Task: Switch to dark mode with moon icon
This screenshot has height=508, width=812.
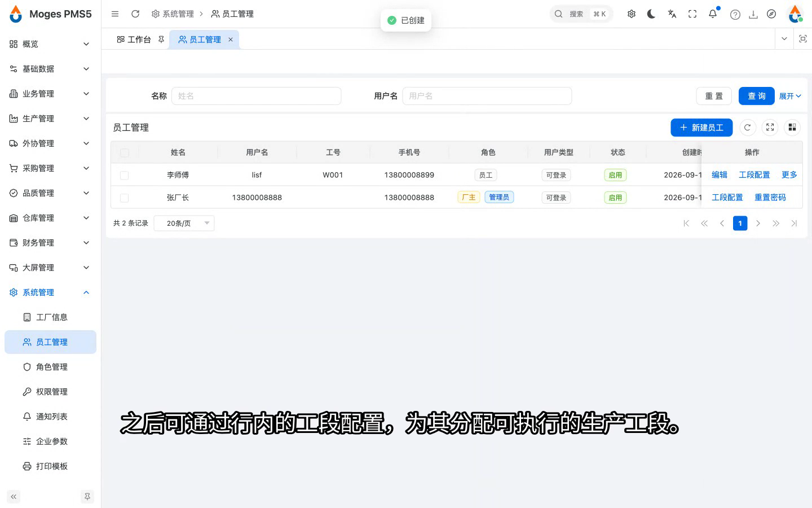Action: pos(651,14)
